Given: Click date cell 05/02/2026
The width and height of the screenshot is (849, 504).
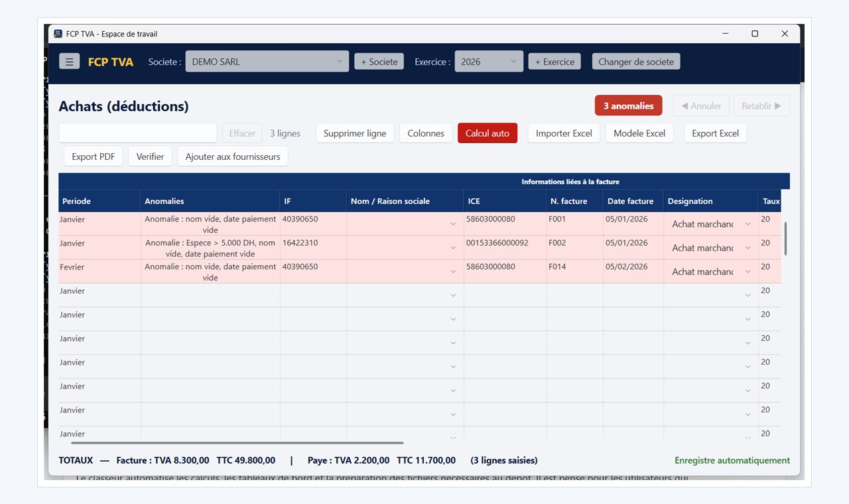Looking at the screenshot, I should pyautogui.click(x=633, y=271).
